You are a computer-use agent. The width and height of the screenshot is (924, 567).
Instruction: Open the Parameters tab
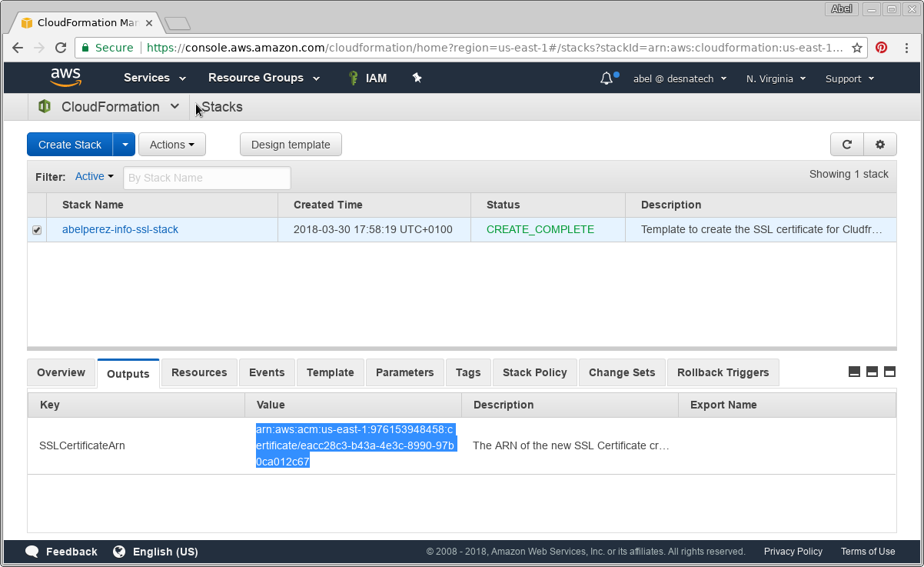click(x=405, y=372)
